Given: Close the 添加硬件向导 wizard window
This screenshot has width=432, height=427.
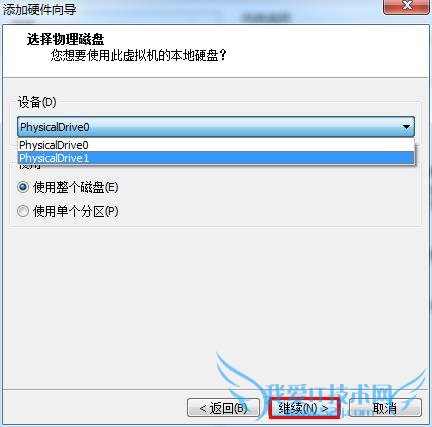Looking at the screenshot, I should point(406,6).
